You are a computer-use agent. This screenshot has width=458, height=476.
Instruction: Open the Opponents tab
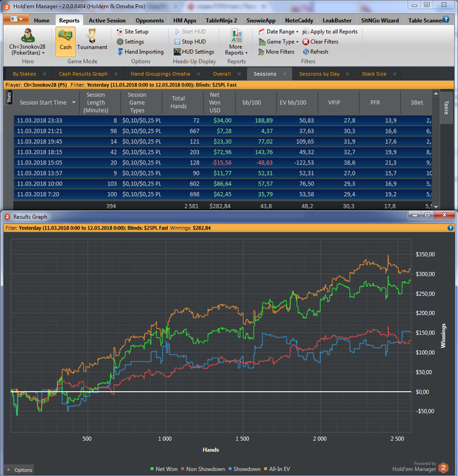click(149, 20)
